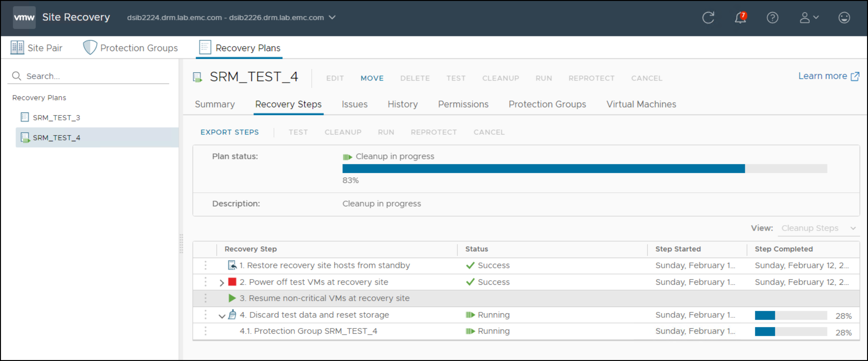Click the success checkmark for step 1
The image size is (868, 361).
coord(470,266)
